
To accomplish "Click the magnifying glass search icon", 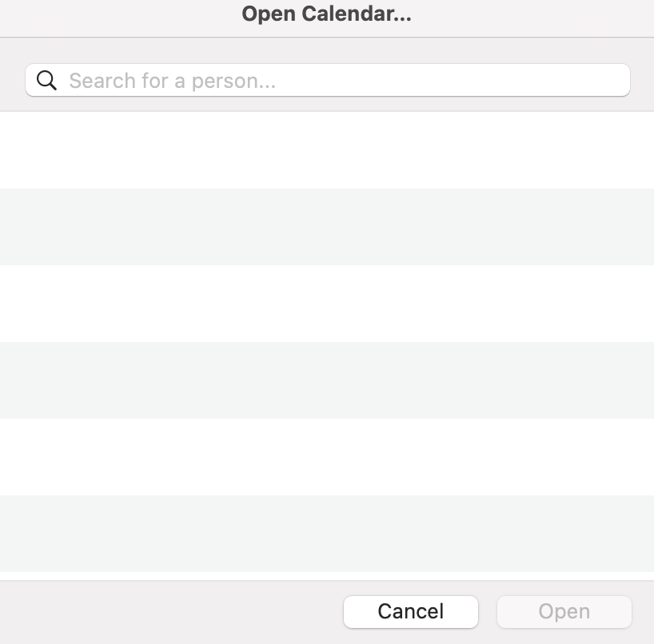I will (46, 81).
